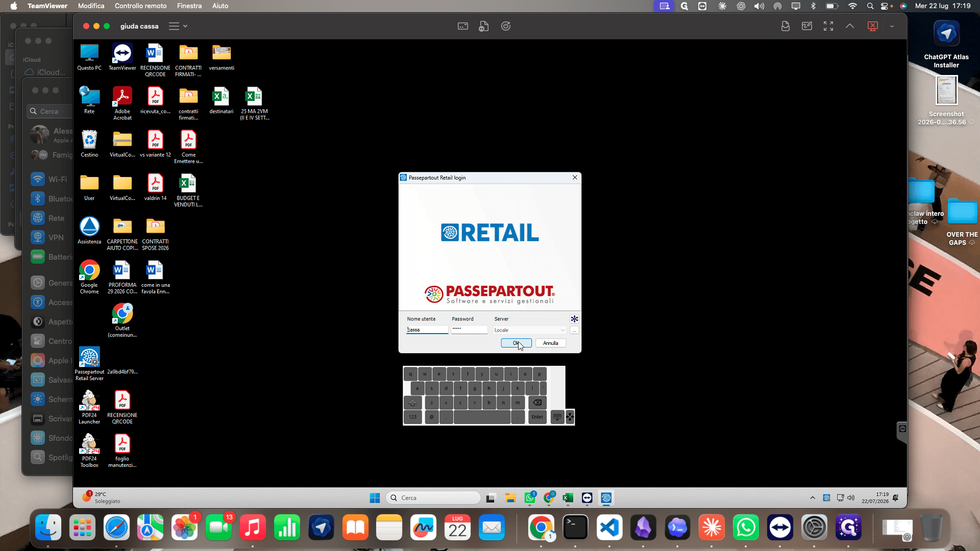Image resolution: width=980 pixels, height=551 pixels.
Task: Tap the backspace key on the on-screen keyboard
Action: 537,403
